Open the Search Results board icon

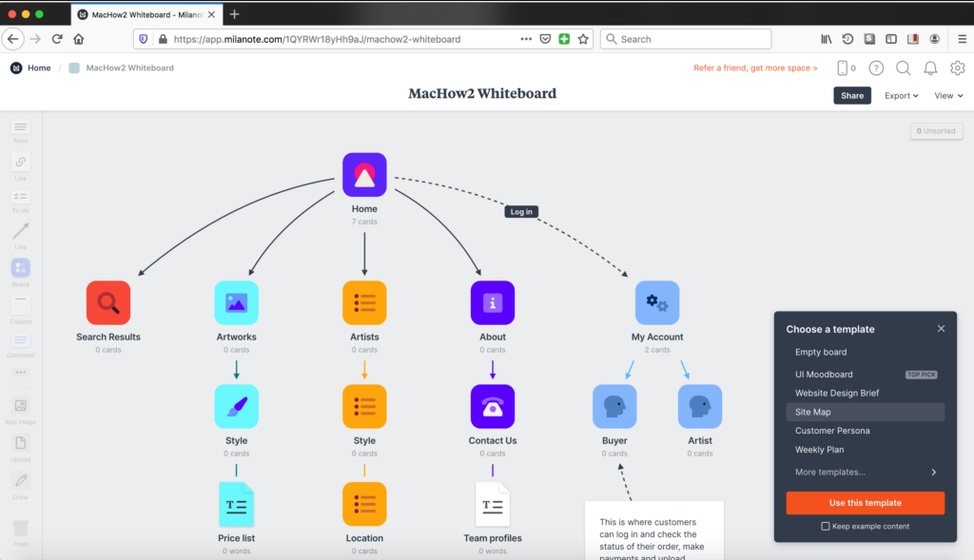(108, 303)
